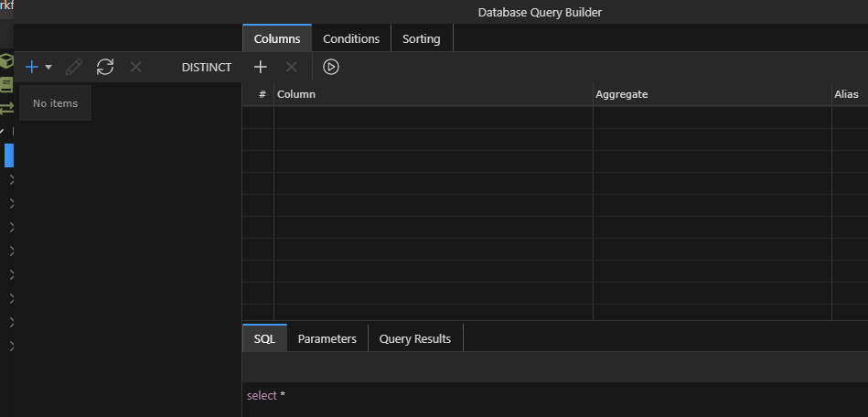Click the Alias column header

[x=846, y=94]
